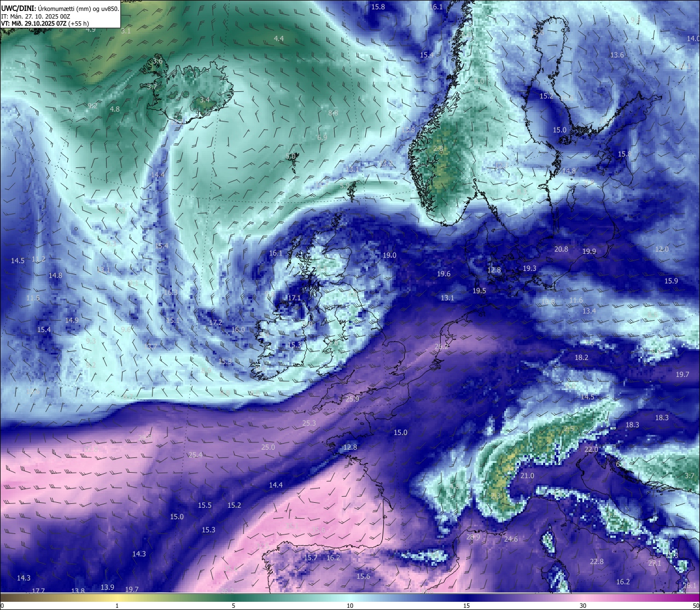This screenshot has width=700, height=610.
Task: Click the '25.9' value in the English Channel
Action: pos(352,399)
